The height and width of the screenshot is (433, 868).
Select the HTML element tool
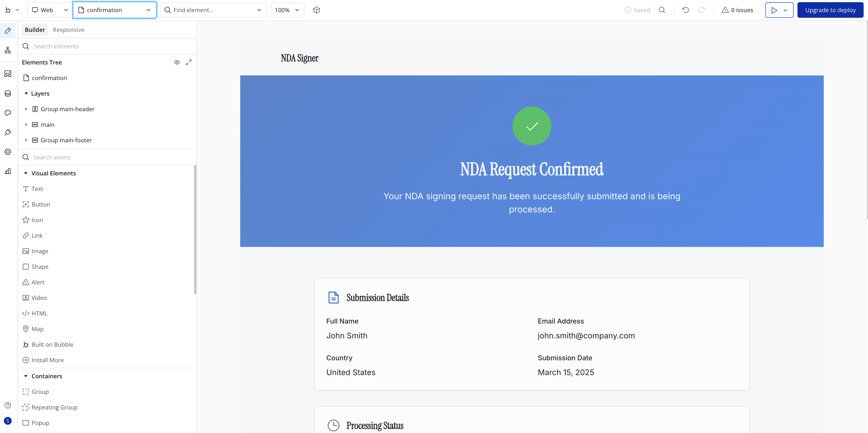[x=35, y=313]
